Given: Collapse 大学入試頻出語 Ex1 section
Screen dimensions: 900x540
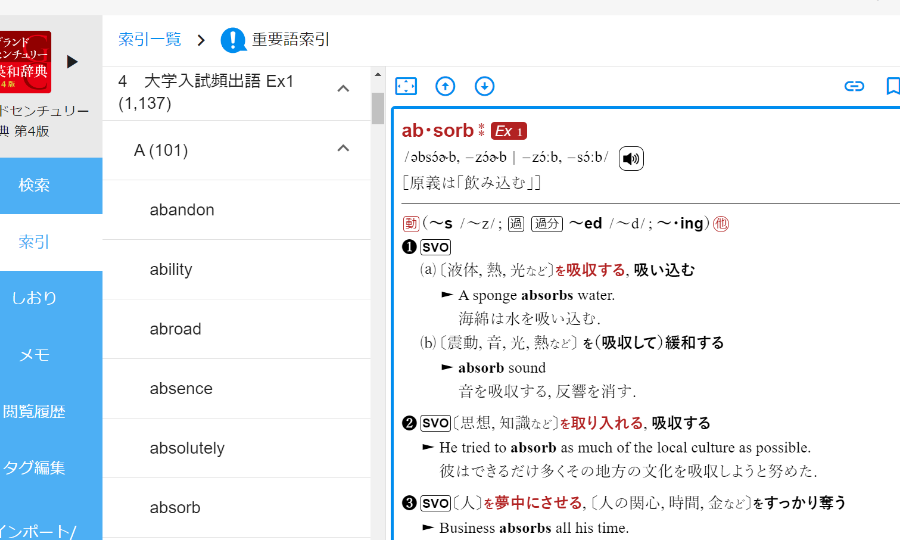Looking at the screenshot, I should [343, 88].
